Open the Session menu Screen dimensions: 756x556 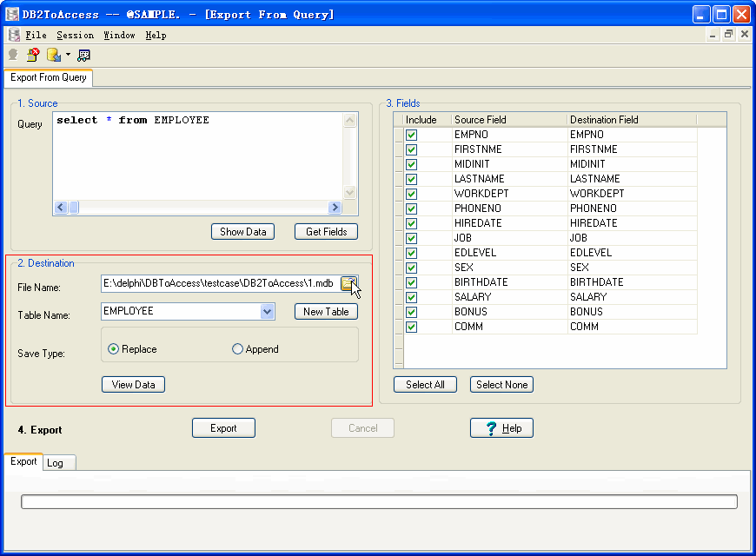(x=76, y=36)
